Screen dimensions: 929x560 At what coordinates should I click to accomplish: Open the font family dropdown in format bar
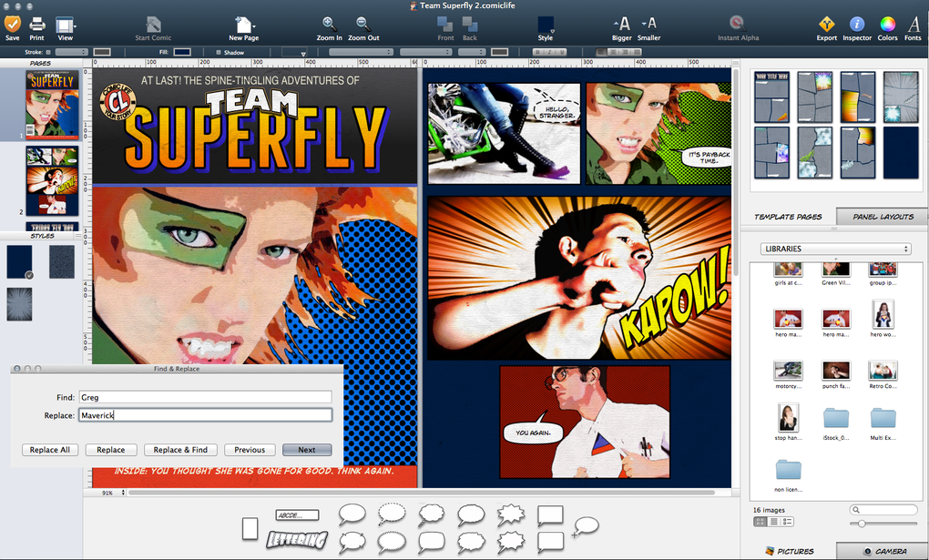point(361,52)
